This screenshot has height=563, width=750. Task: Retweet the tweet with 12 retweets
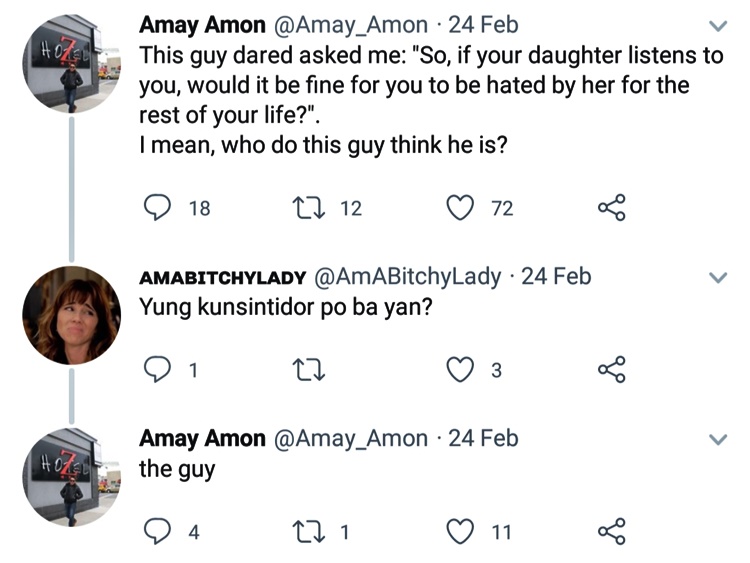coord(303,207)
